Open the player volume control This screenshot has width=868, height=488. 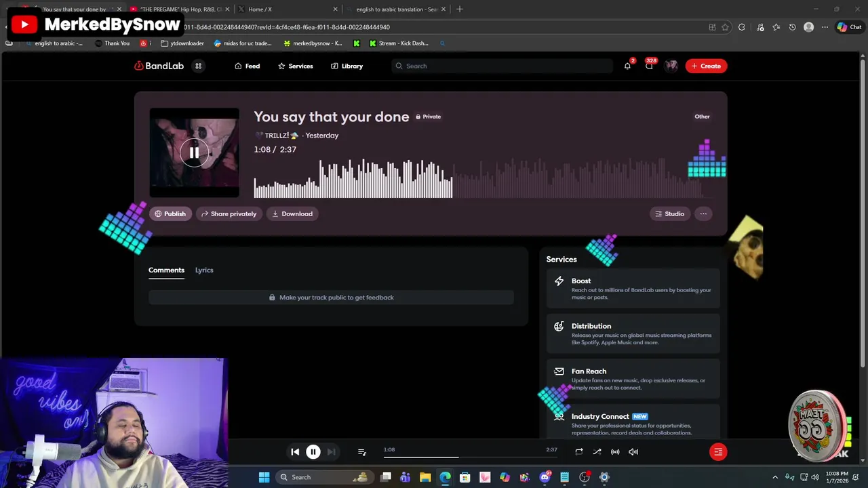[633, 451]
